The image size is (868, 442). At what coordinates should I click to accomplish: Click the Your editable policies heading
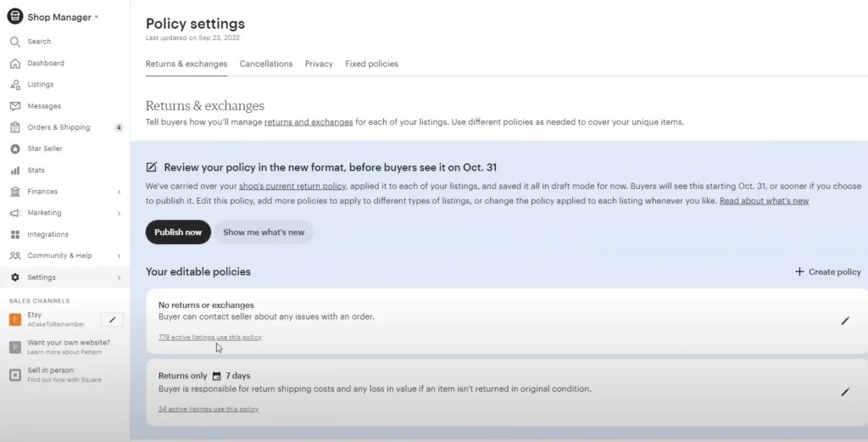click(198, 272)
